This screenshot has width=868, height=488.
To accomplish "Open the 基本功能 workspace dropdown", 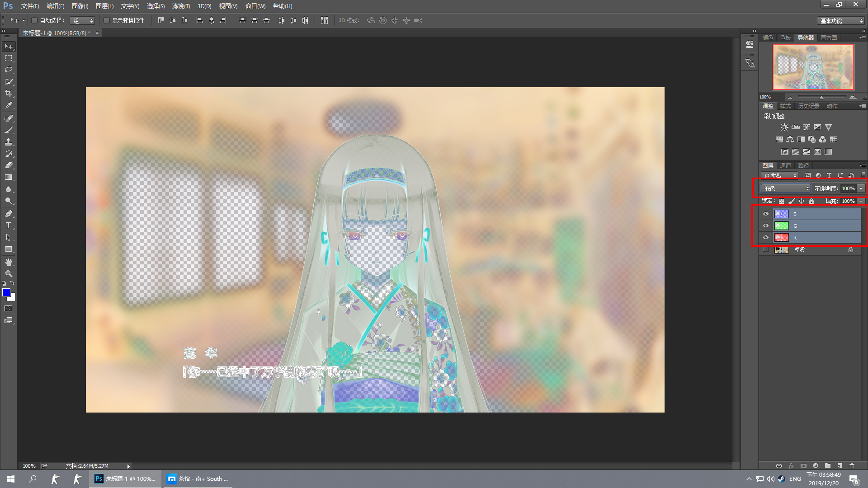I will coord(841,21).
